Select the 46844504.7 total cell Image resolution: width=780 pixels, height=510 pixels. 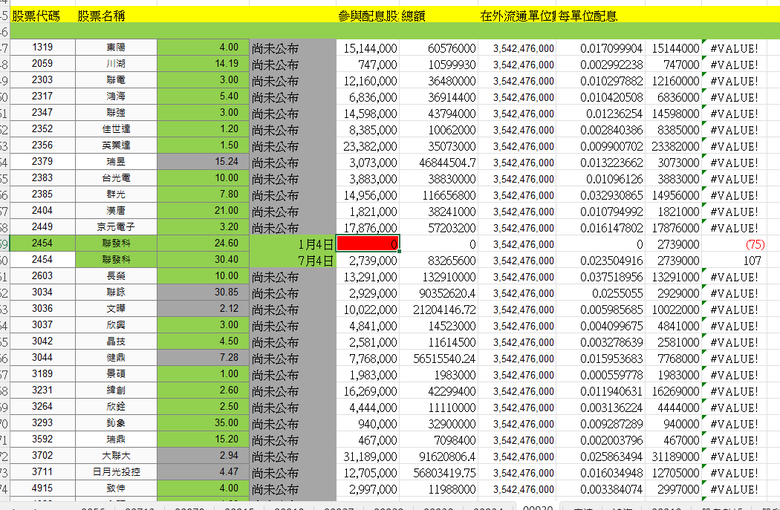[438, 163]
